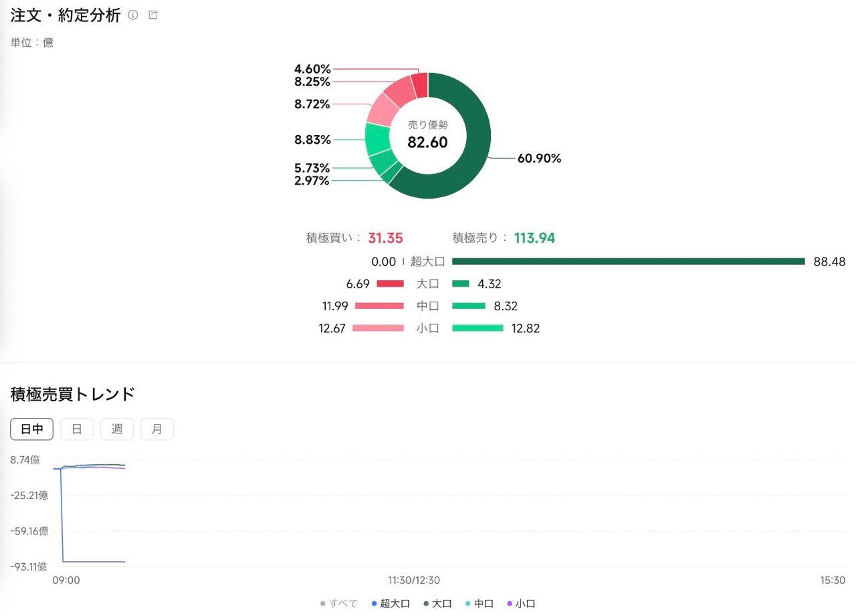Click the share icon next to the title

pos(153,15)
